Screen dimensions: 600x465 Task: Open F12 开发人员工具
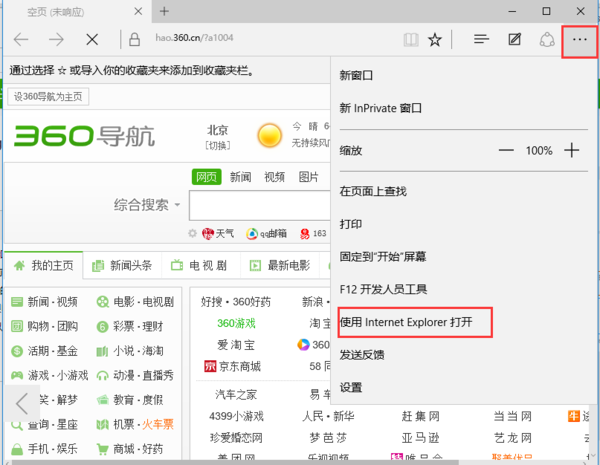(x=383, y=289)
